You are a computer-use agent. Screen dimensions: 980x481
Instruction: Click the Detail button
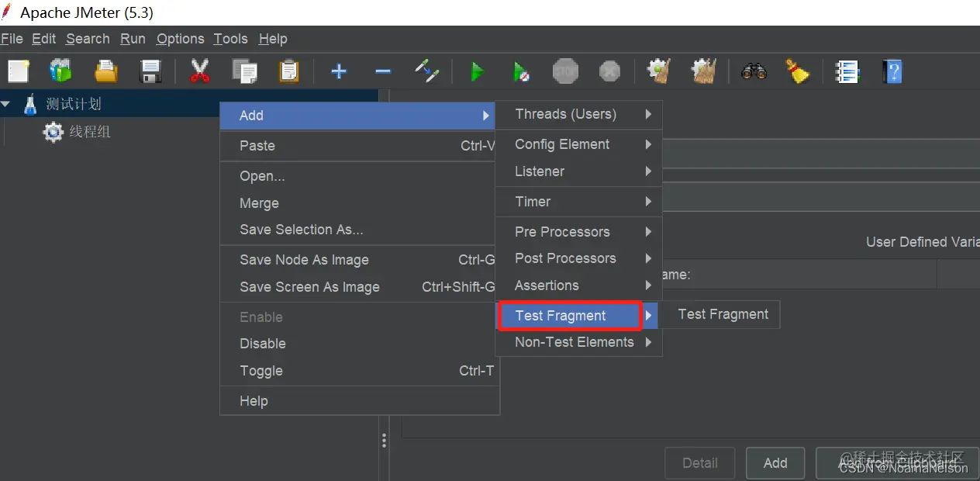700,463
